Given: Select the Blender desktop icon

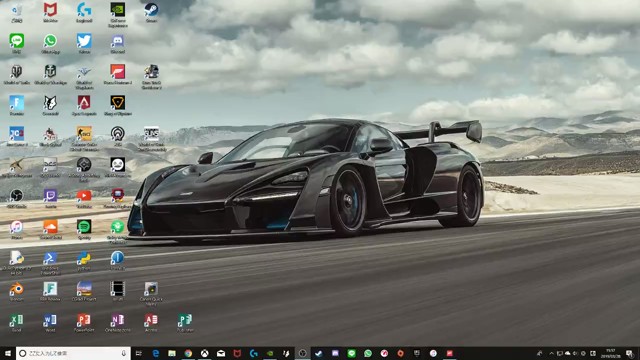Looking at the screenshot, I should coord(16,291).
